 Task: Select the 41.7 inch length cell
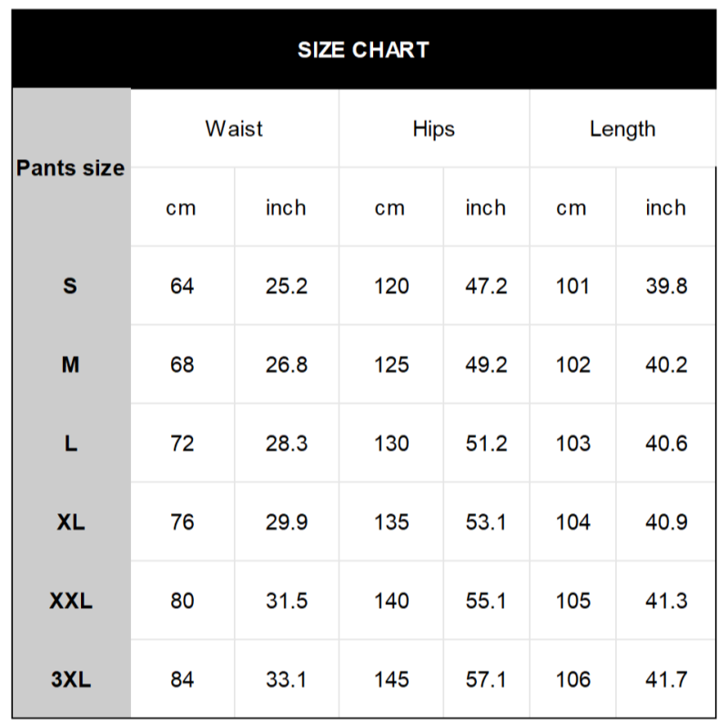pyautogui.click(x=666, y=679)
